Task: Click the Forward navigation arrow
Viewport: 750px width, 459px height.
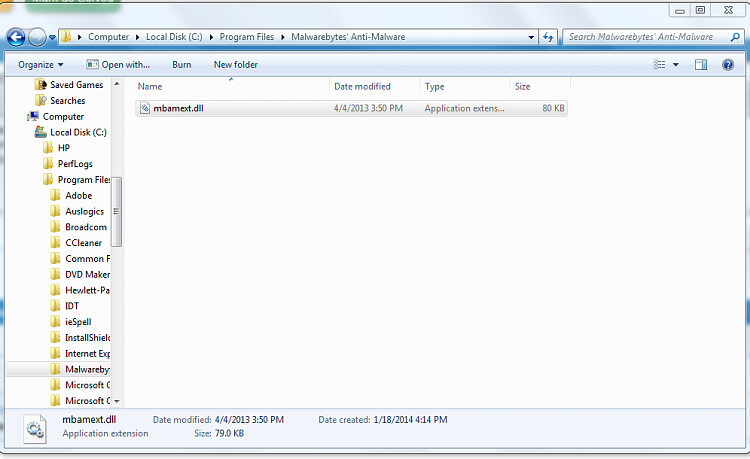Action: [37, 37]
